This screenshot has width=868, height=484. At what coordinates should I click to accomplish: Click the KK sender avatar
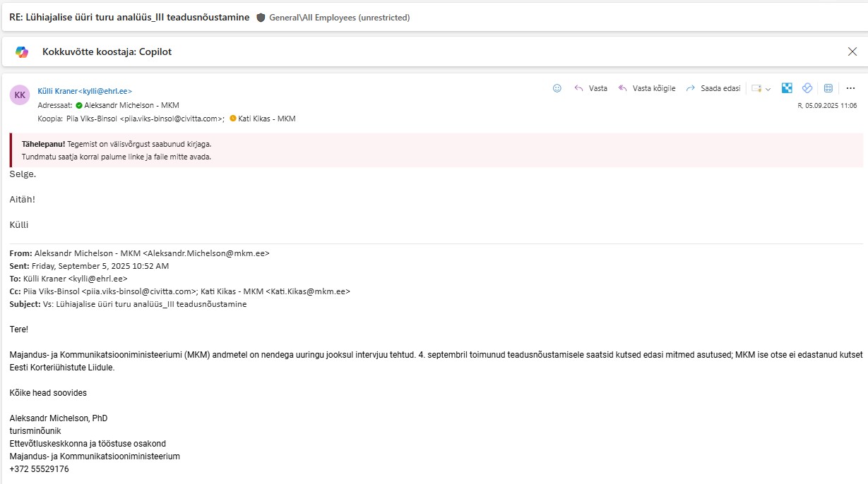point(20,95)
